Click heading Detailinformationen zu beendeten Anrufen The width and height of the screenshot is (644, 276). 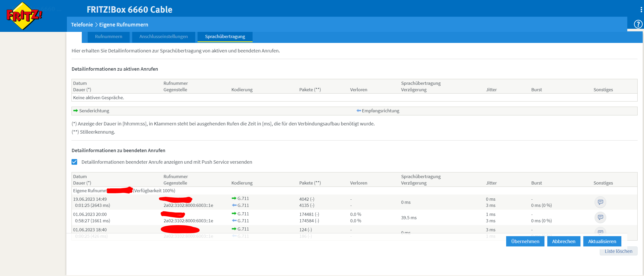point(118,151)
